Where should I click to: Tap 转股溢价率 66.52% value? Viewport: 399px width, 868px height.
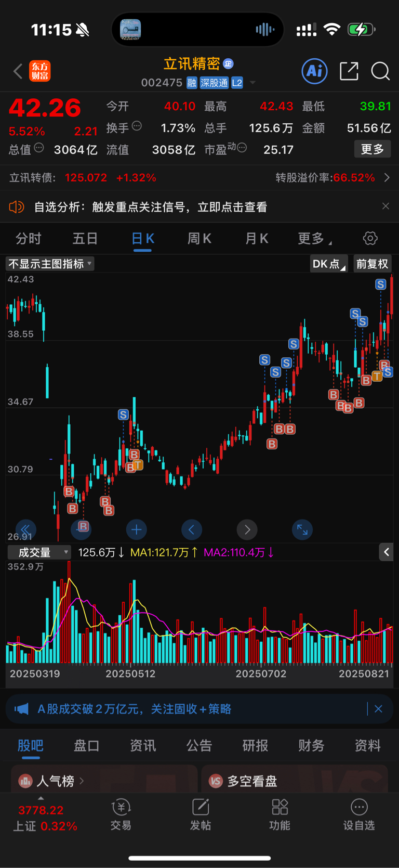tap(354, 177)
